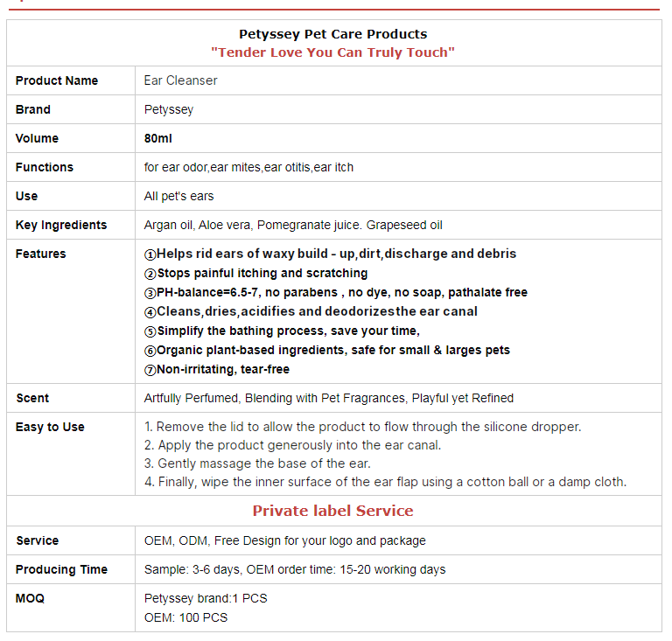Click step one about removing the lid
The image size is (672, 641).
tap(362, 427)
